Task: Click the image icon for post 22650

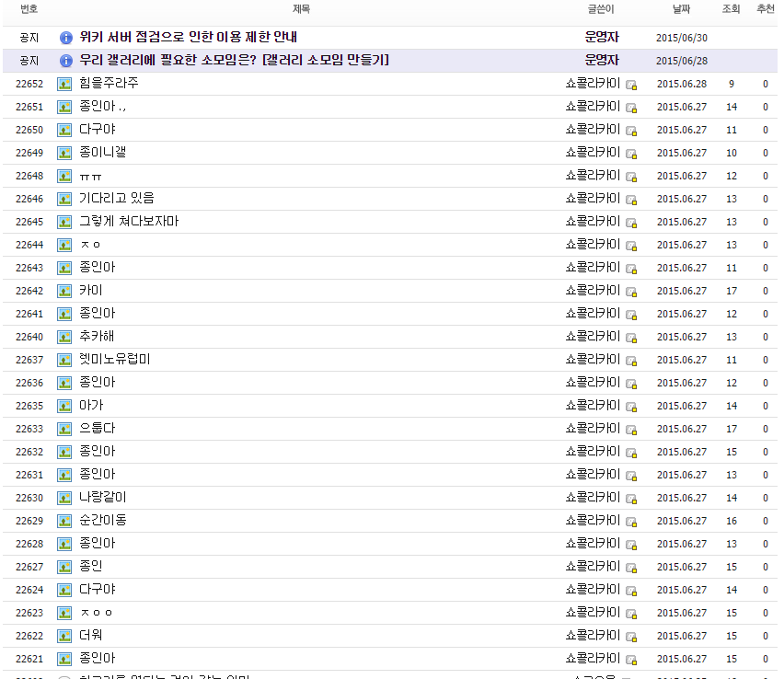Action: pyautogui.click(x=64, y=130)
